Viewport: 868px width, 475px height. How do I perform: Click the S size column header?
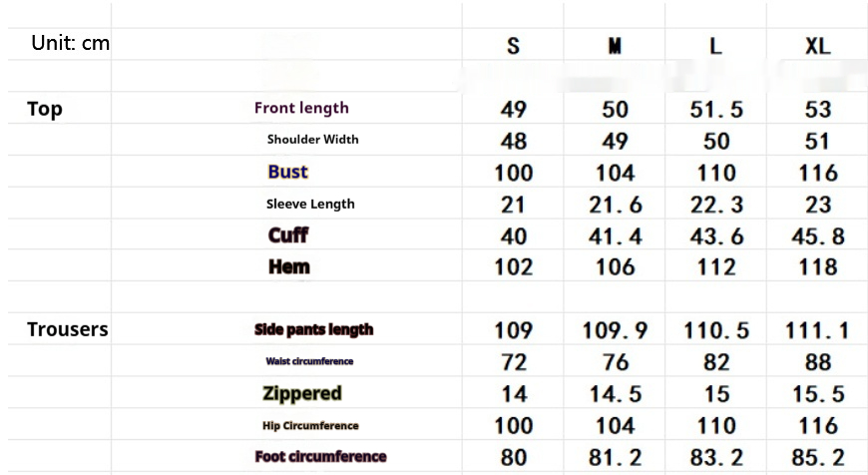[513, 47]
